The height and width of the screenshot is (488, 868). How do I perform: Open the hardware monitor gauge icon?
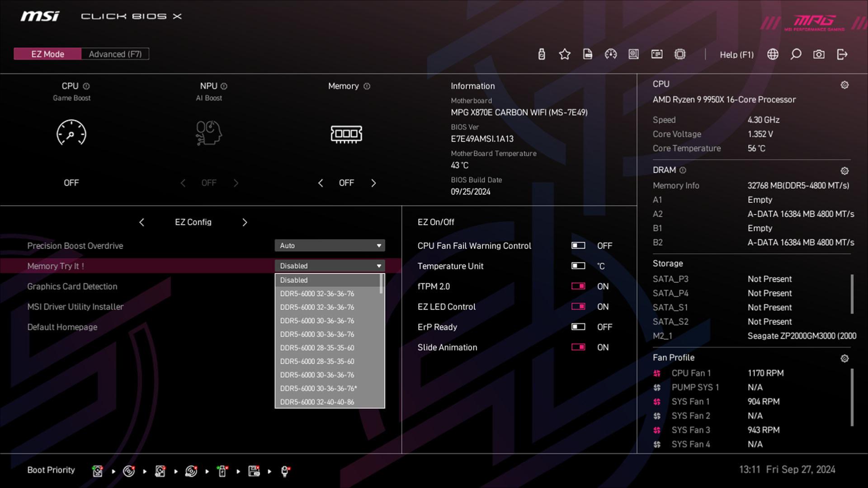(611, 54)
